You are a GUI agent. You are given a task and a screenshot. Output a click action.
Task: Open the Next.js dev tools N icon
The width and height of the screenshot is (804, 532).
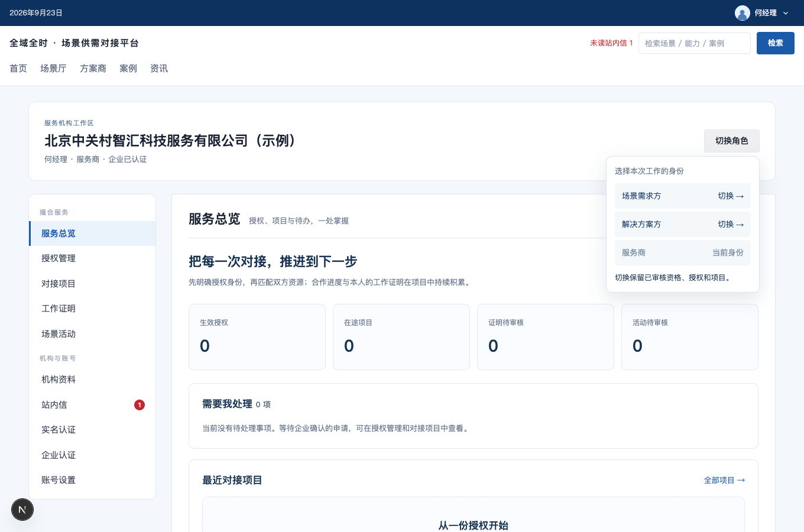tap(22, 510)
